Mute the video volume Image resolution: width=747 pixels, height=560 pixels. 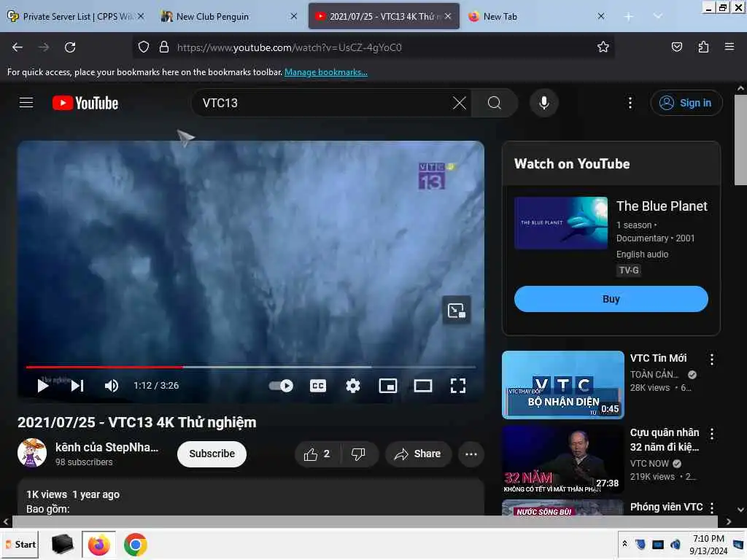click(x=112, y=386)
